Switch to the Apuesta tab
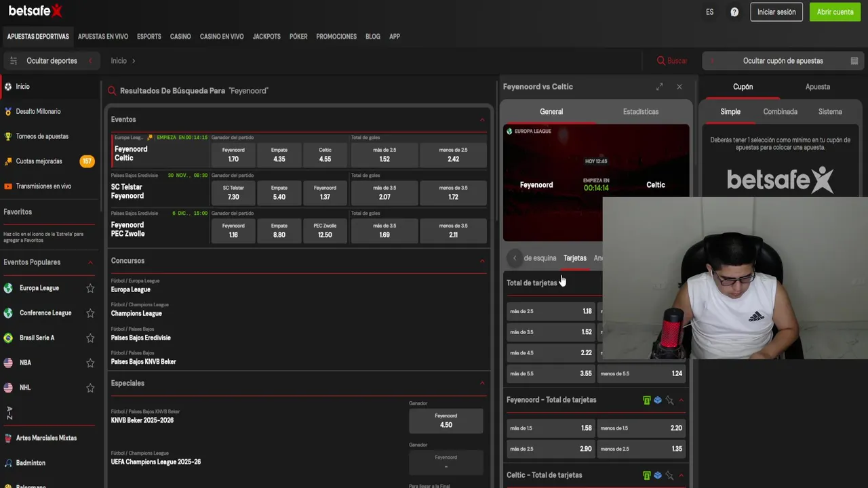The width and height of the screenshot is (868, 488). click(x=818, y=87)
